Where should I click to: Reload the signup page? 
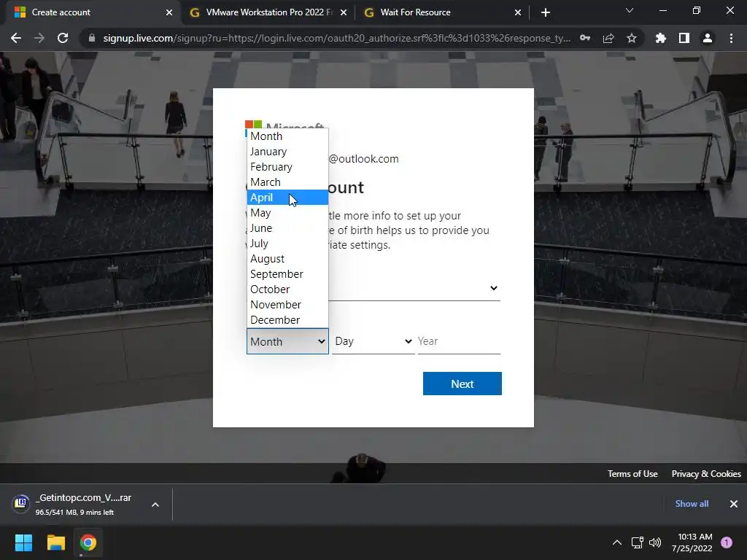pos(63,38)
